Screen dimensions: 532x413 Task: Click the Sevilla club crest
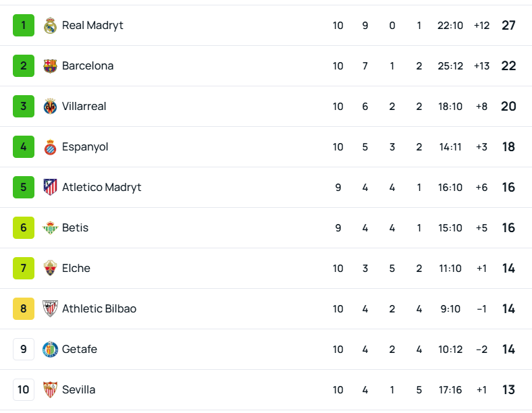point(50,390)
